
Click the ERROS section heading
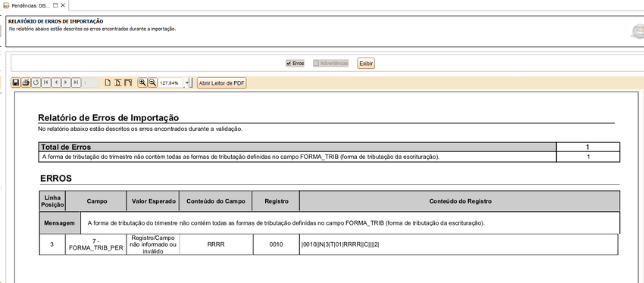[x=56, y=179]
